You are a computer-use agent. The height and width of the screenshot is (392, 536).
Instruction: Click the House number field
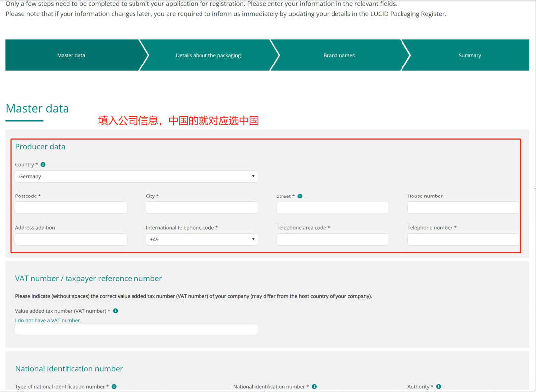click(x=463, y=207)
